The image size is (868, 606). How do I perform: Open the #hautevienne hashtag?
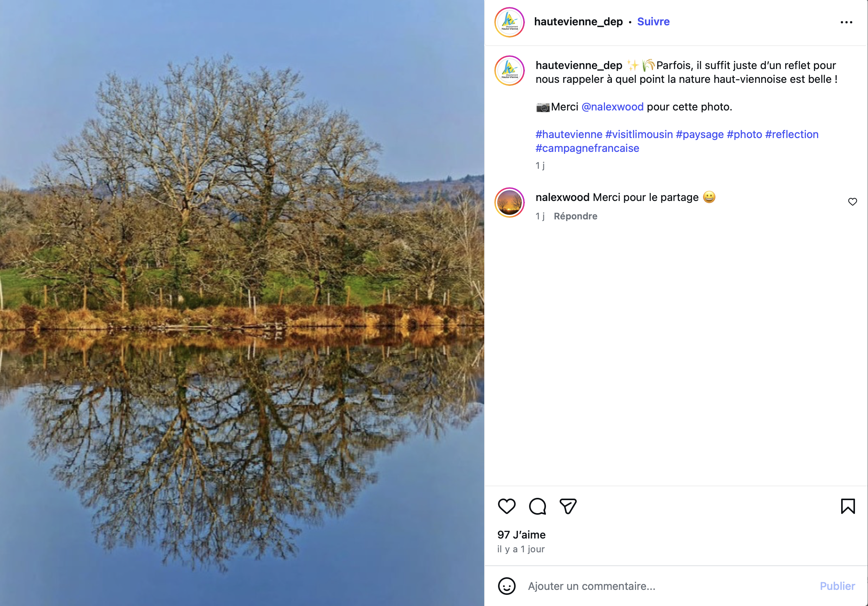point(569,135)
